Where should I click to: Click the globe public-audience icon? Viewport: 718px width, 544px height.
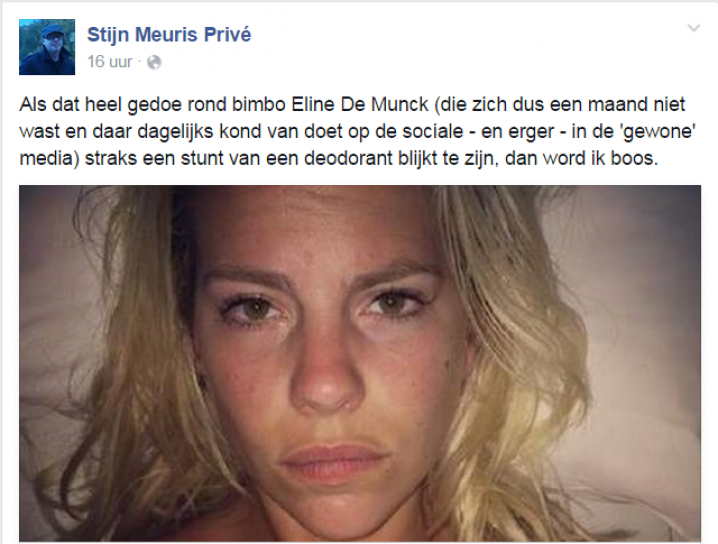coord(154,62)
